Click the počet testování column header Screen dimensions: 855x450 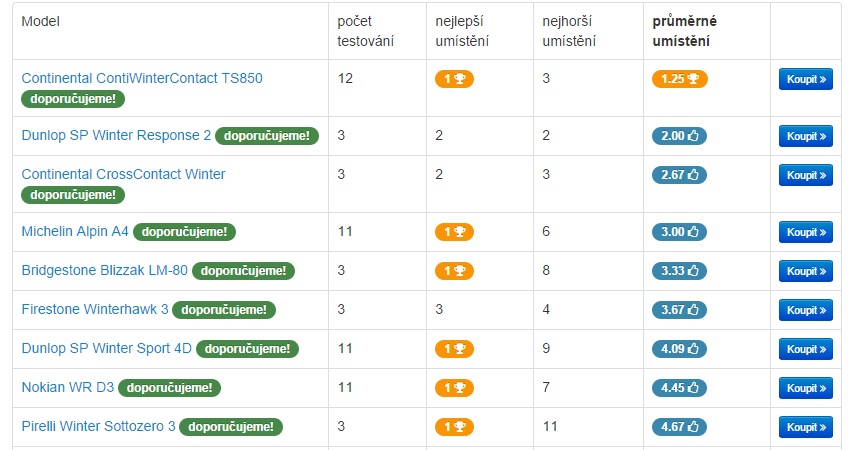tap(365, 31)
